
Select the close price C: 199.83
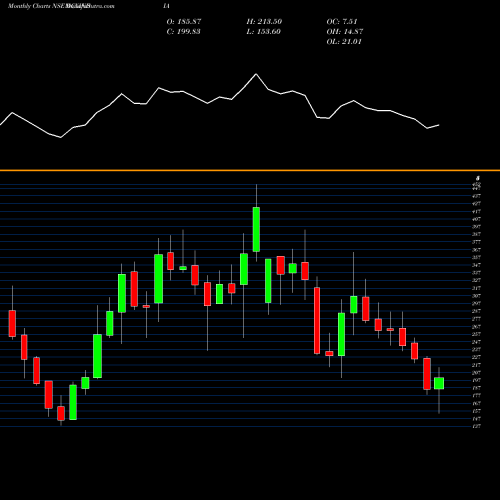click(183, 32)
